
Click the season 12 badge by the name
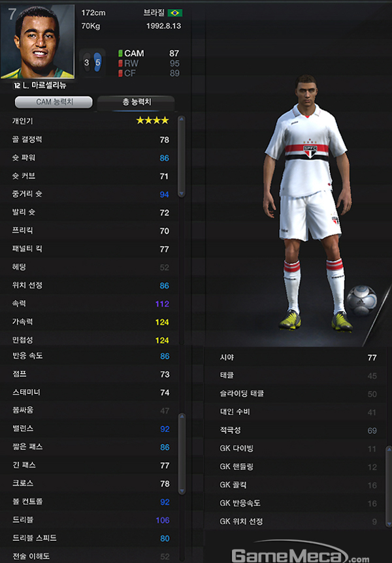(17, 86)
